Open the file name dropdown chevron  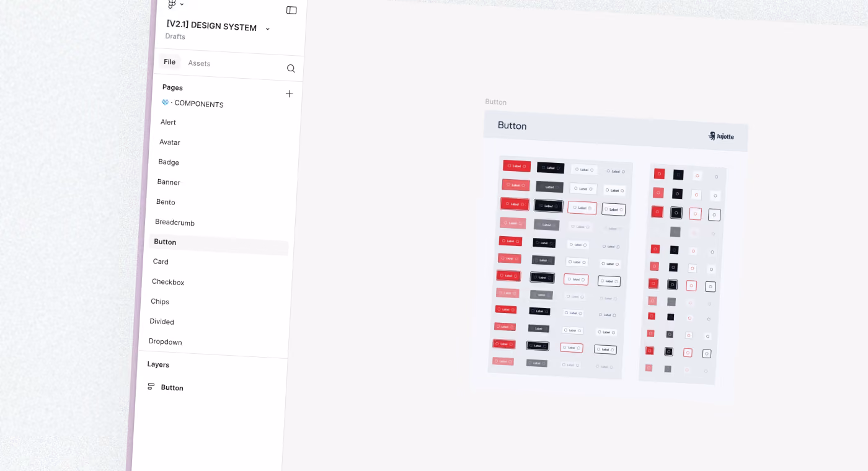coord(268,29)
